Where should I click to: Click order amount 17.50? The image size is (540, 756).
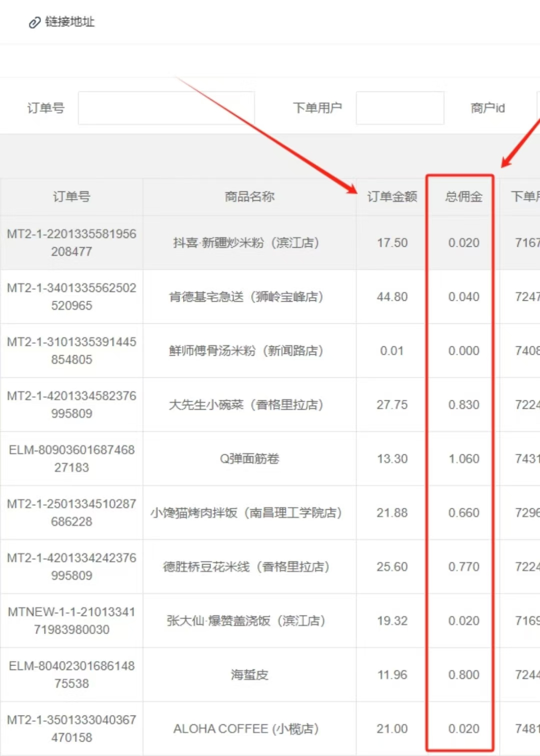[392, 243]
